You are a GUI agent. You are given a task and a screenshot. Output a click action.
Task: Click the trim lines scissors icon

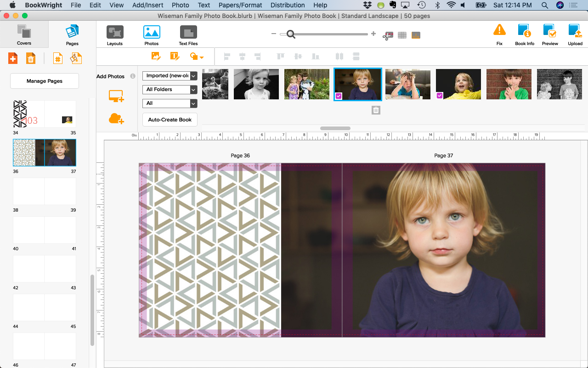(388, 35)
